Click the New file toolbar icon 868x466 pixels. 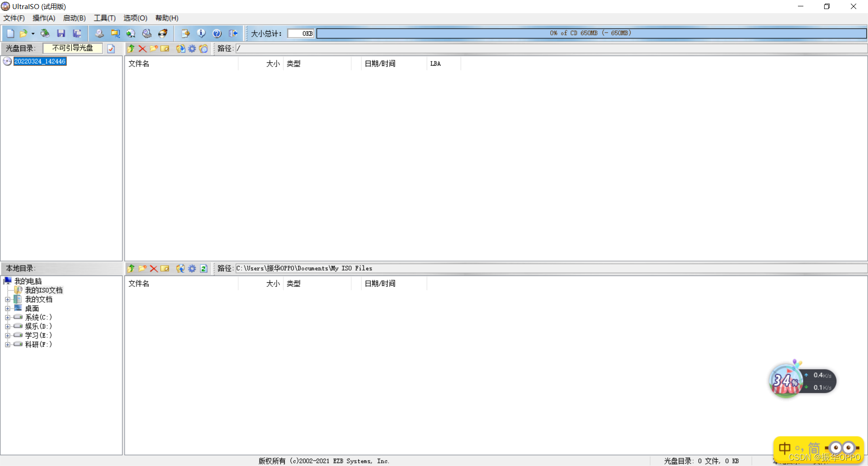[10, 33]
